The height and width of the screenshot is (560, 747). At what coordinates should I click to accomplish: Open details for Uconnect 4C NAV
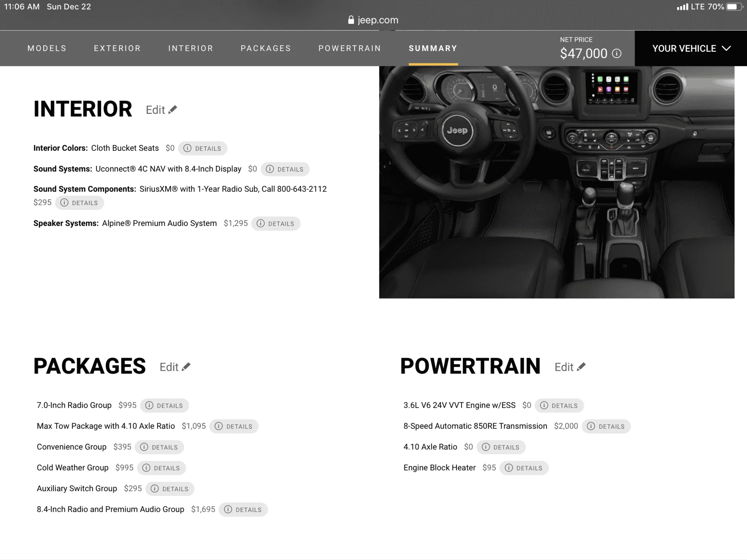pyautogui.click(x=285, y=169)
